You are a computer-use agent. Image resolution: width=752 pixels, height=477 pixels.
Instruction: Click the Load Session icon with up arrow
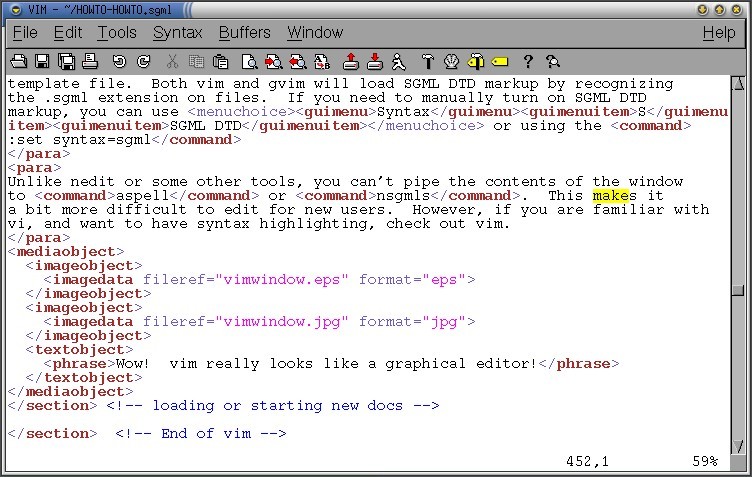pyautogui.click(x=350, y=61)
